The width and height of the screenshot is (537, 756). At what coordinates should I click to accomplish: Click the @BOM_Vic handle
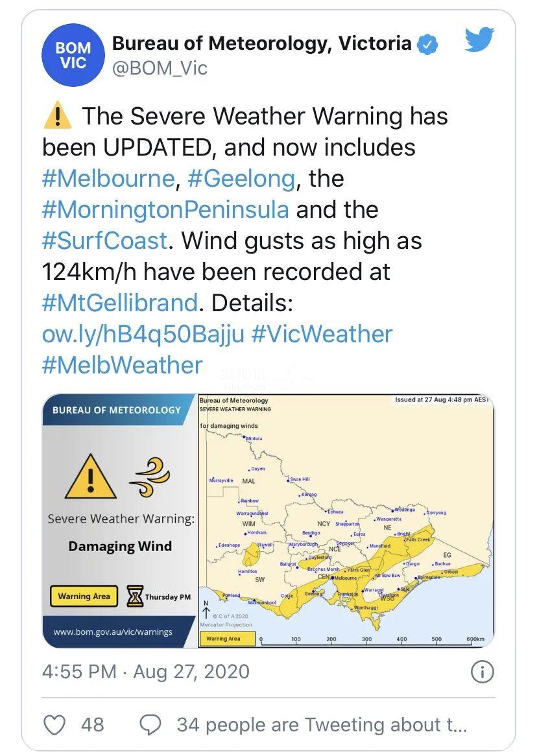[160, 69]
